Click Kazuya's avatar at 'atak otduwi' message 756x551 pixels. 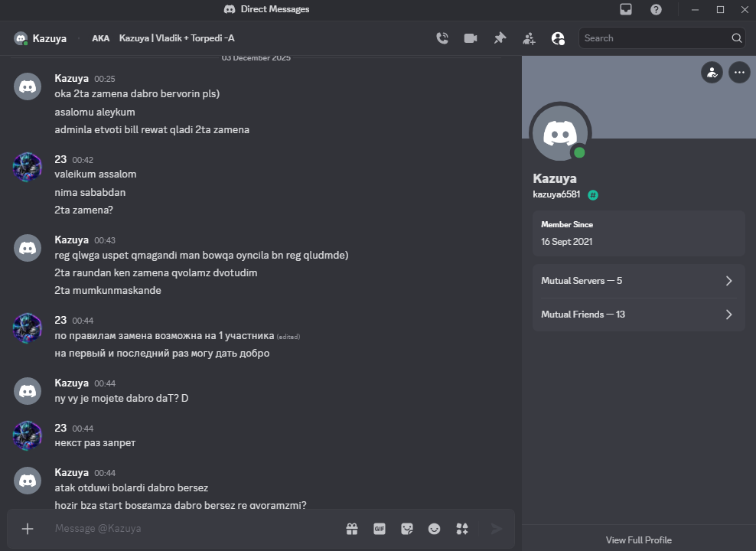28,481
